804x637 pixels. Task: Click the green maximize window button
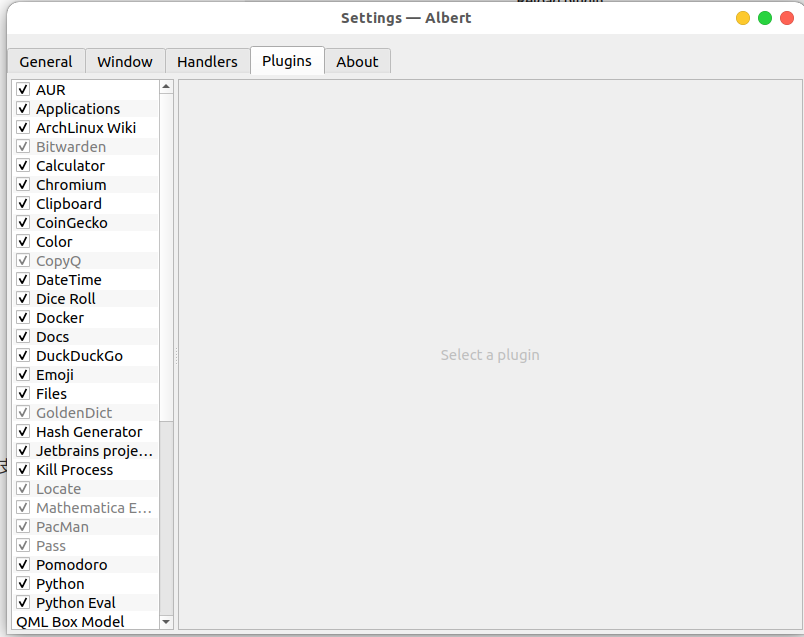click(765, 18)
